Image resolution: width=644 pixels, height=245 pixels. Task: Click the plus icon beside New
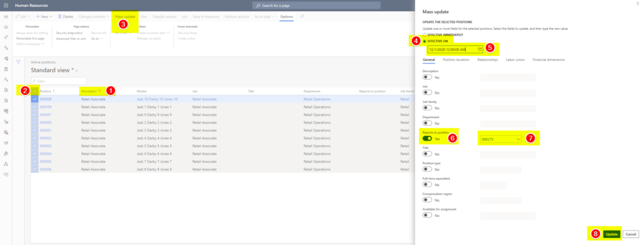click(x=38, y=16)
